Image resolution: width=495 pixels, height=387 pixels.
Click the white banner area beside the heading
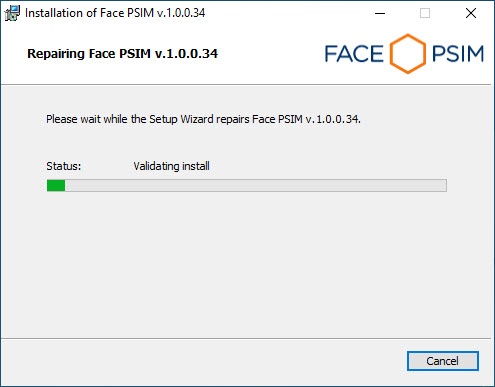[x=270, y=53]
